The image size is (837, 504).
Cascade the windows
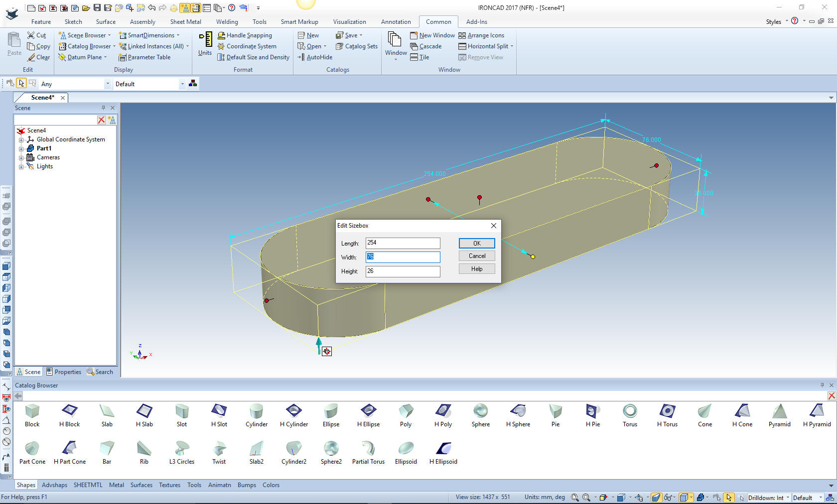click(x=425, y=46)
